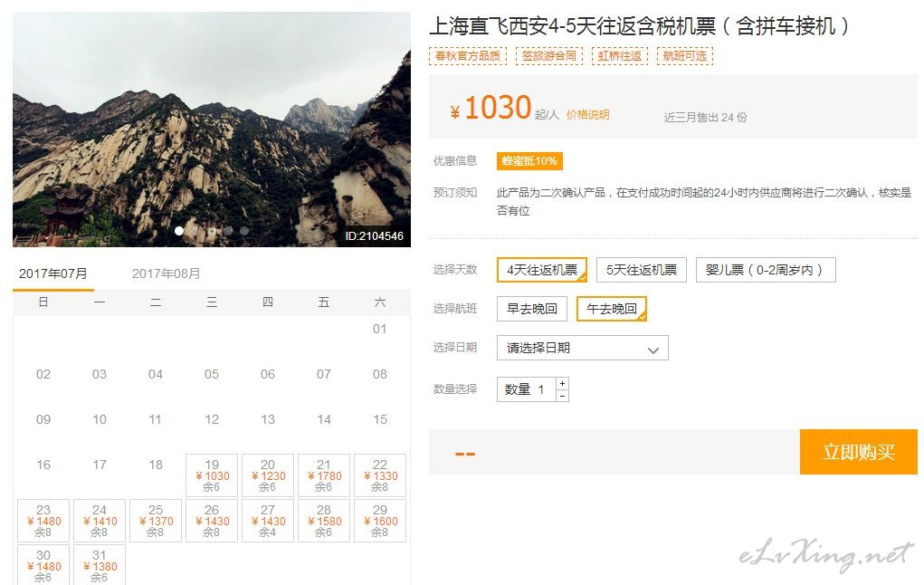This screenshot has height=585, width=924.
Task: Select the 5天往返机票 option
Action: point(641,270)
